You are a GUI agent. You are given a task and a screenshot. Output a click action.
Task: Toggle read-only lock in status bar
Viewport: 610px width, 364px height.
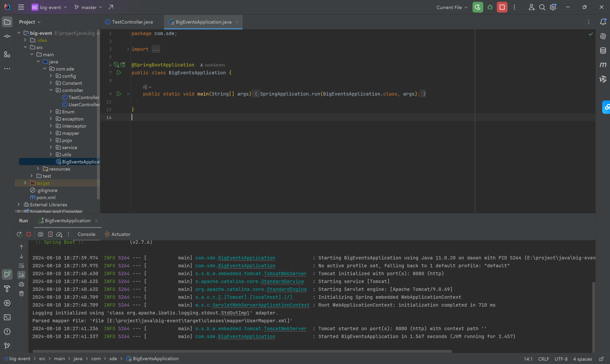click(x=601, y=359)
